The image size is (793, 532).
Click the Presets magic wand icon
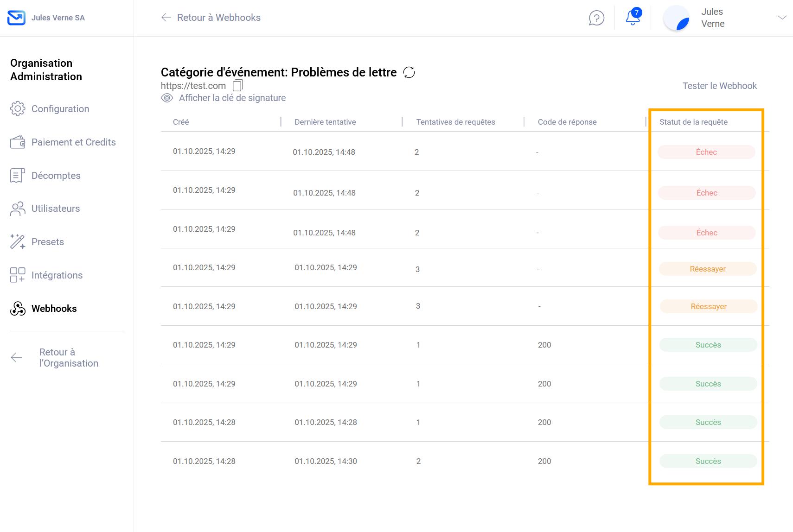click(x=18, y=242)
